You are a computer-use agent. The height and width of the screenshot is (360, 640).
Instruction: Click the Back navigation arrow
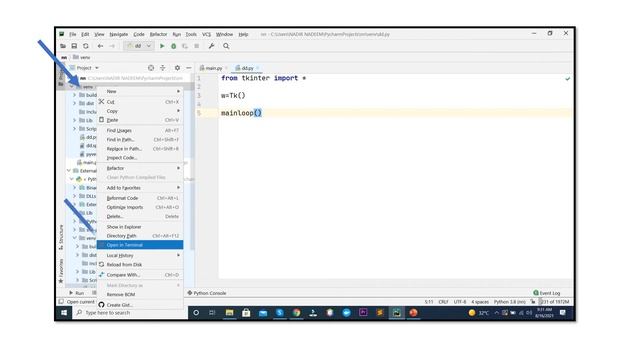click(x=100, y=46)
